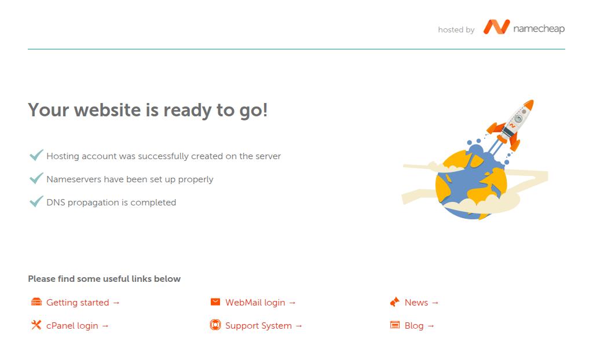Viewport: 593px width, 364px height.
Task: Click 'Please find some useful links below' text
Action: click(x=104, y=278)
